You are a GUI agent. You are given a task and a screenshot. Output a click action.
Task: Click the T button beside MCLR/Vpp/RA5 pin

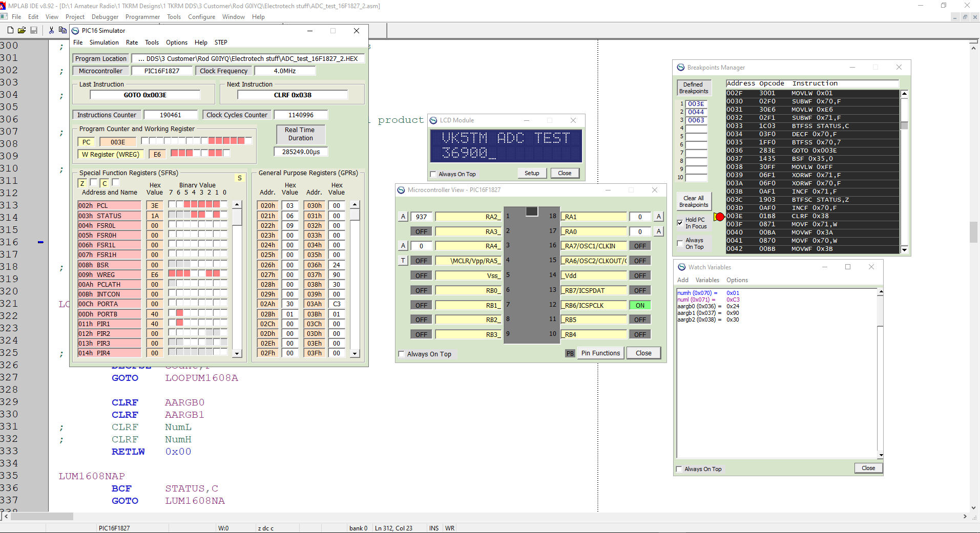pyautogui.click(x=403, y=261)
